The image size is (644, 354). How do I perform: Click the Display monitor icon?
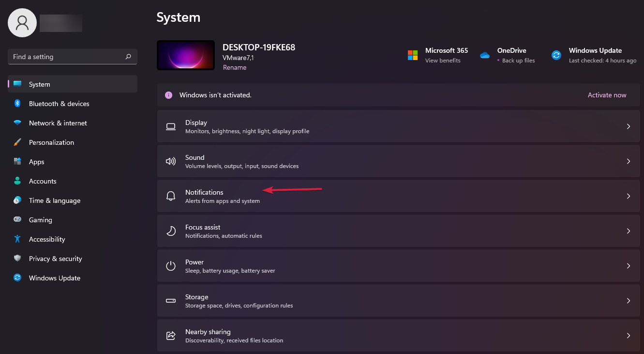[171, 126]
